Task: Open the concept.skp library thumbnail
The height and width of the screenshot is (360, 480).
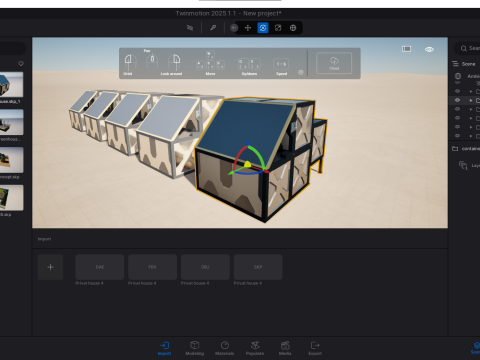Action: coord(11,160)
